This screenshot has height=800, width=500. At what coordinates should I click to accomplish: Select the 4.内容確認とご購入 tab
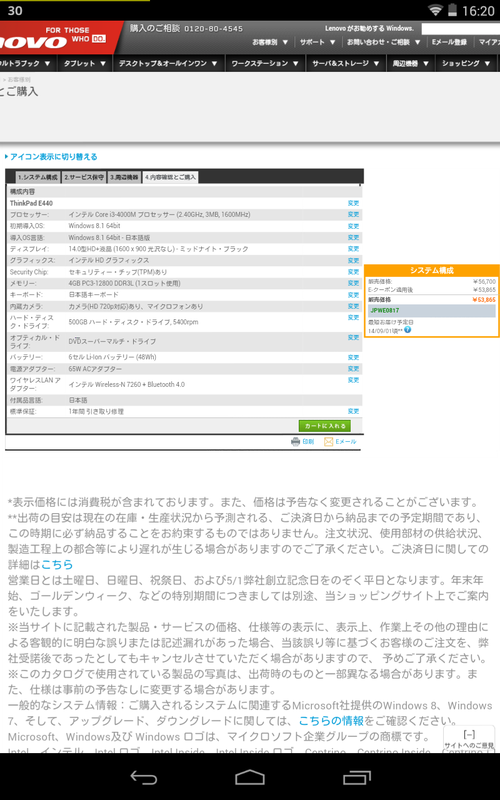coord(170,178)
